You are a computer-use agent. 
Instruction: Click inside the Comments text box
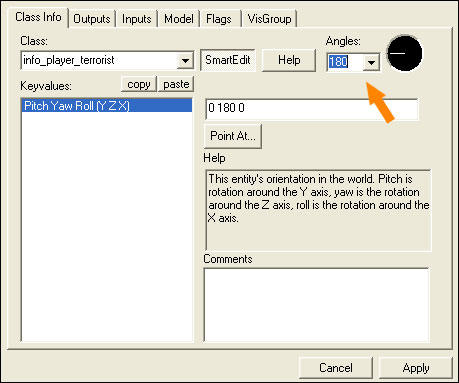(x=316, y=305)
